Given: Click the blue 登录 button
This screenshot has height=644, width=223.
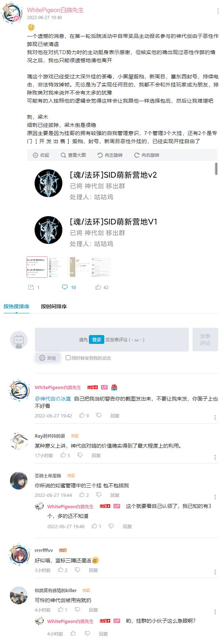Looking at the screenshot, I should click(97, 339).
